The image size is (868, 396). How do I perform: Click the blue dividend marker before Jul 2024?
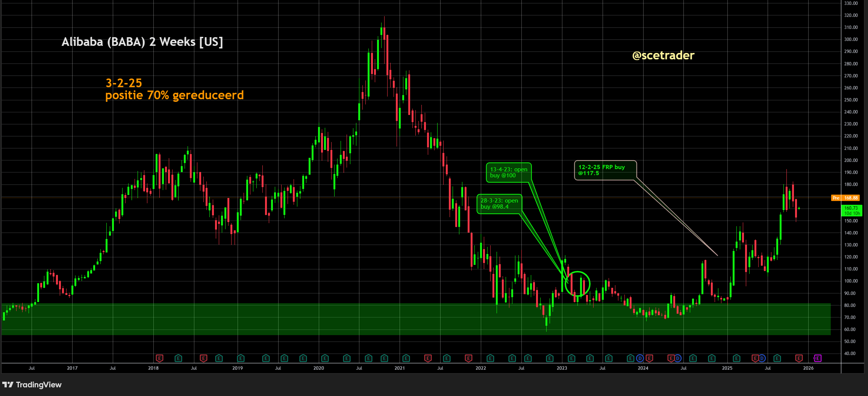(x=677, y=358)
